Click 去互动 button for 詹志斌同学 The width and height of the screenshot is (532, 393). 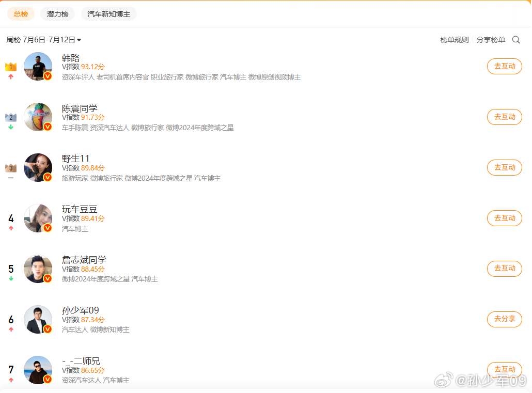point(505,268)
